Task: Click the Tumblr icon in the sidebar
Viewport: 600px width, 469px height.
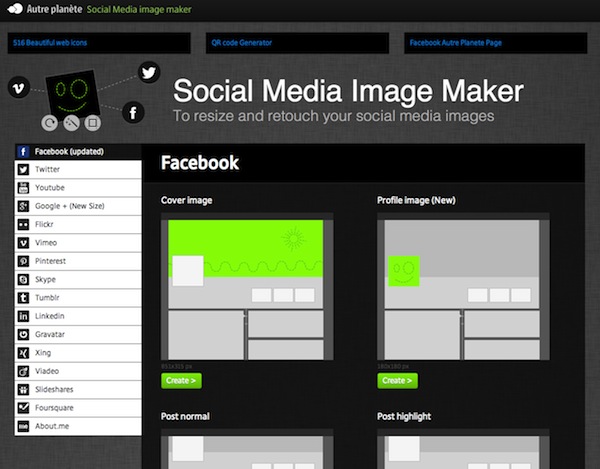Action: coord(23,298)
